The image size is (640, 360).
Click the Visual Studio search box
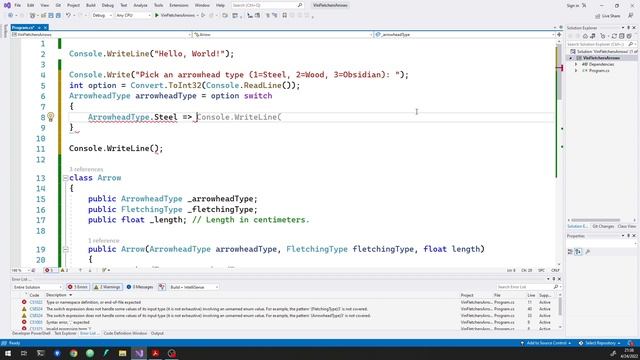click(x=267, y=5)
